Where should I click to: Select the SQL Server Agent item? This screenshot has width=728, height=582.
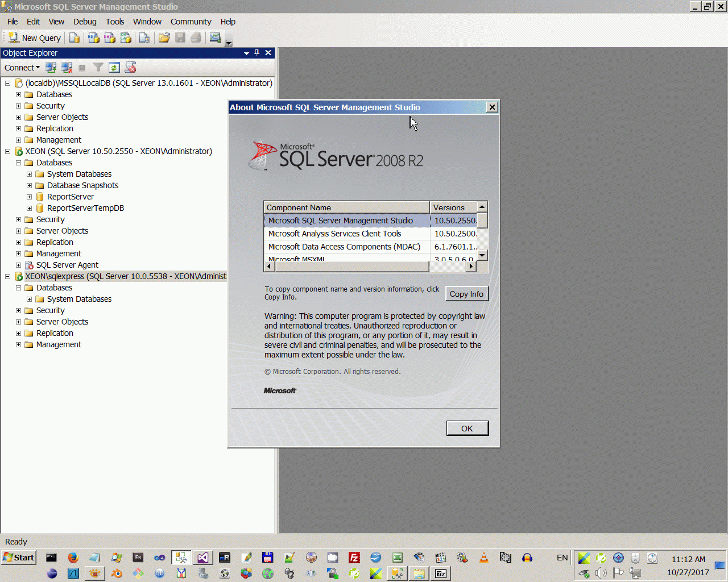click(x=67, y=265)
